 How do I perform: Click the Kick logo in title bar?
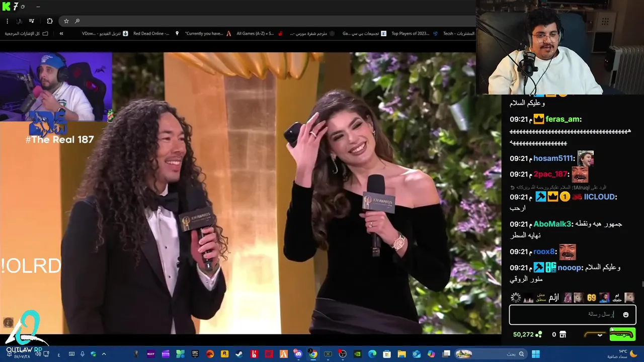tap(6, 7)
